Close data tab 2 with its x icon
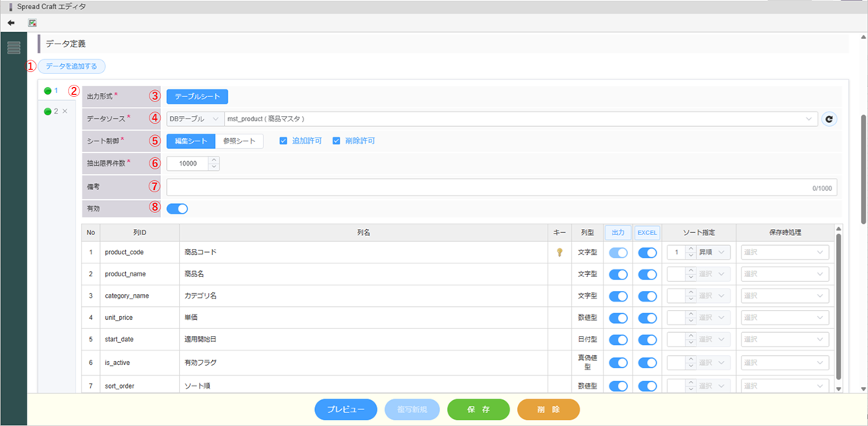Screen dimensions: 868x426 (x=65, y=111)
